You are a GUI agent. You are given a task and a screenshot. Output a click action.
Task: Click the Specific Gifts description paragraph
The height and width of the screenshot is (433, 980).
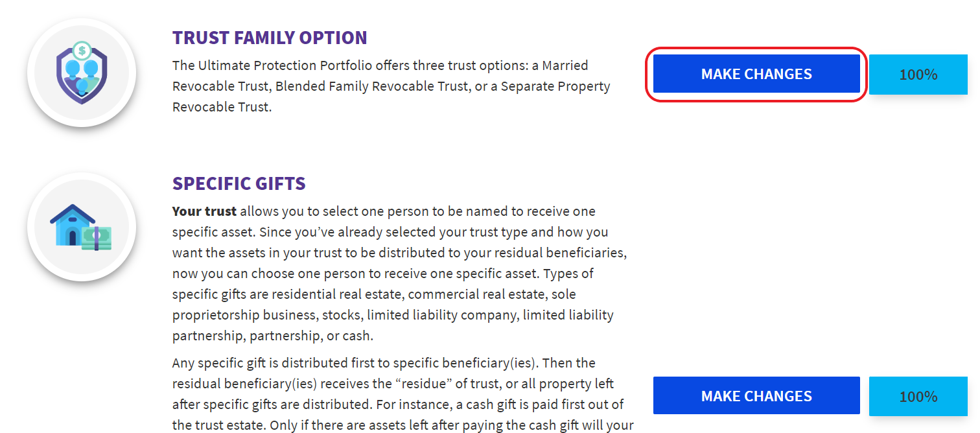click(399, 272)
